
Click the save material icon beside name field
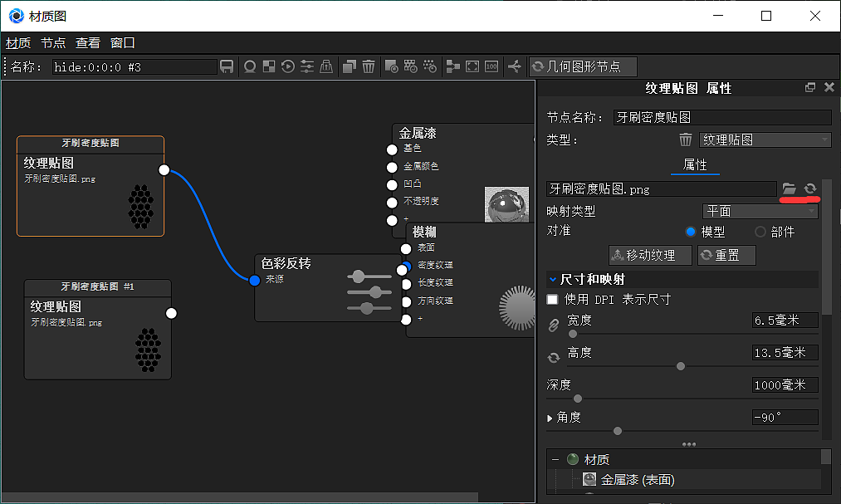pyautogui.click(x=227, y=66)
